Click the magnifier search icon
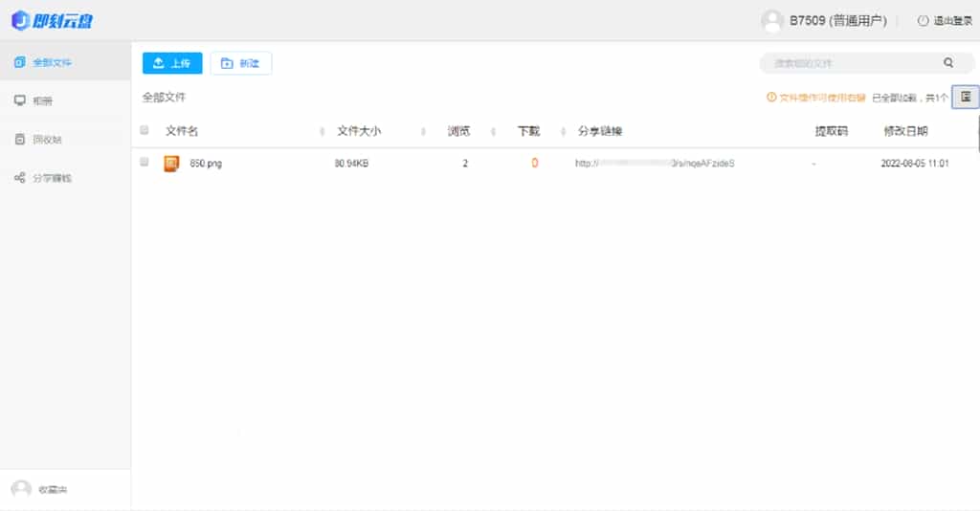Viewport: 980px width, 511px height. click(x=948, y=62)
